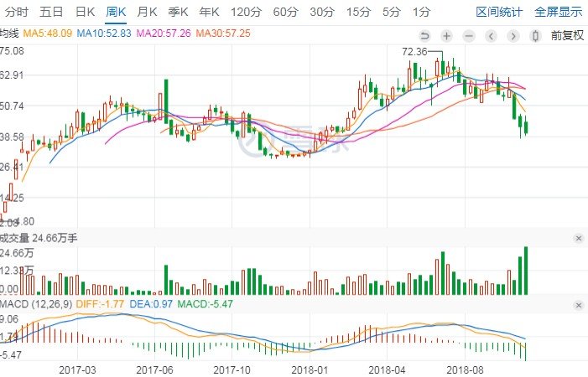
Task: Click the MA30:57.25 label
Action: (223, 34)
